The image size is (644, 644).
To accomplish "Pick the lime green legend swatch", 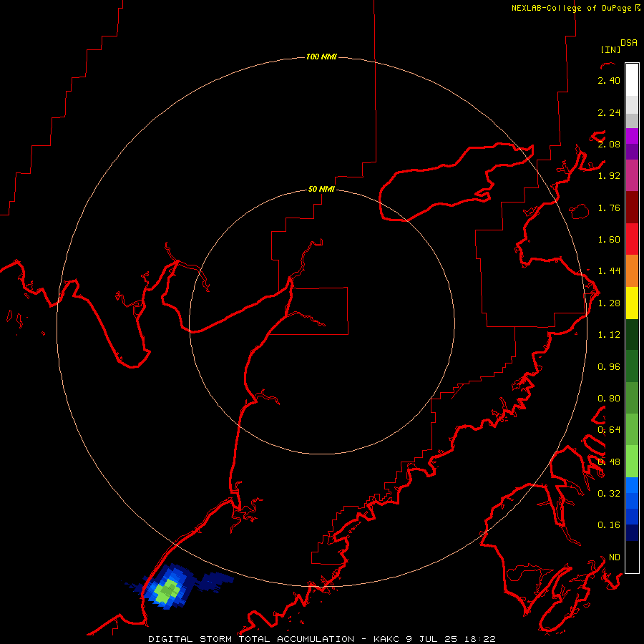I will pos(632,462).
